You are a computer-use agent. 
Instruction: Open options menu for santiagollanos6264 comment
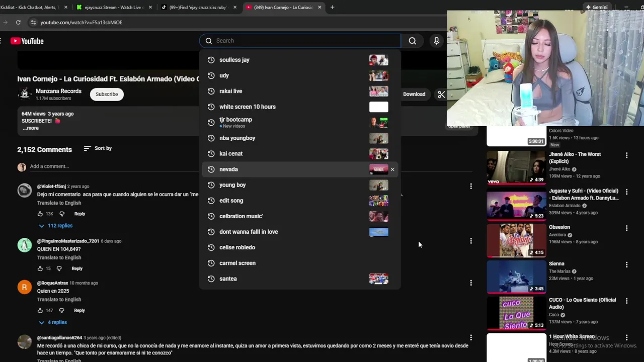[471, 337]
